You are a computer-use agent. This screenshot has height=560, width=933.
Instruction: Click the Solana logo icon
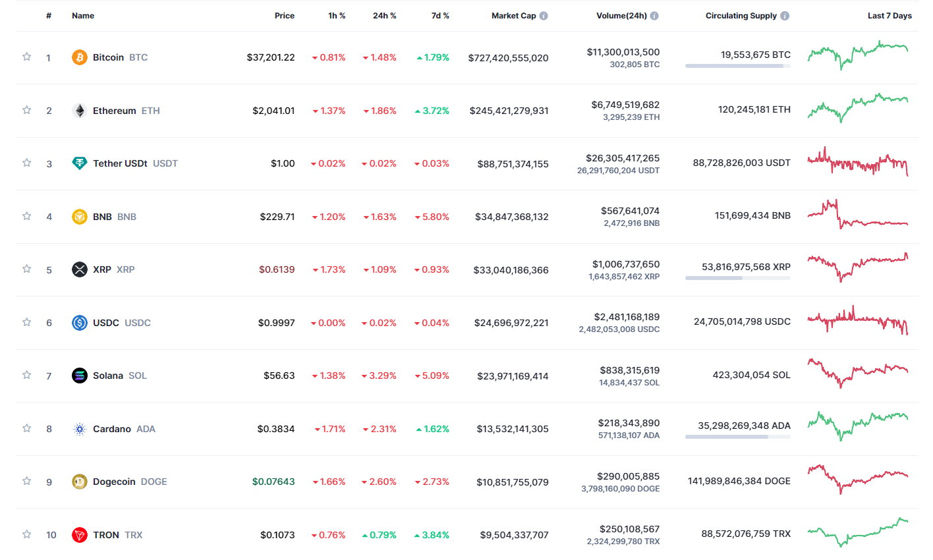click(79, 376)
